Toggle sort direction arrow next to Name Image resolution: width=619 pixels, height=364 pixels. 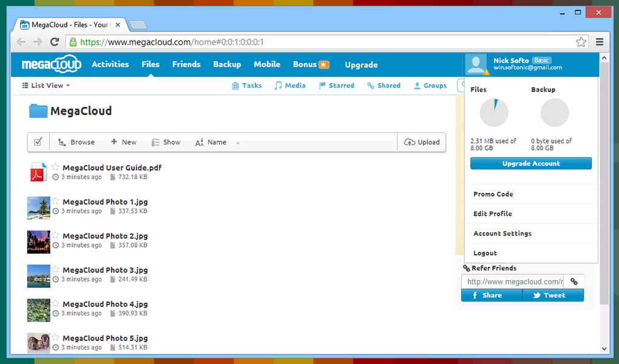(238, 143)
